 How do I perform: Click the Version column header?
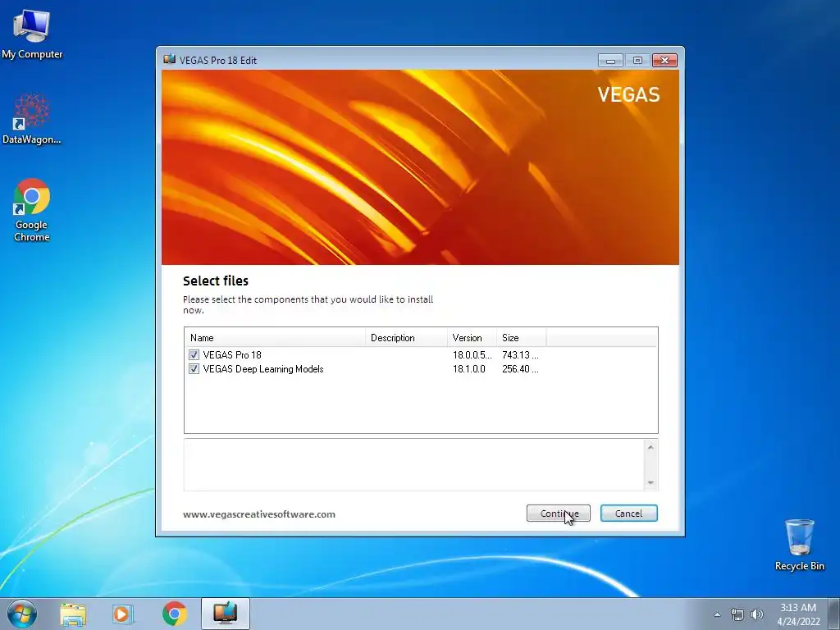coord(472,337)
